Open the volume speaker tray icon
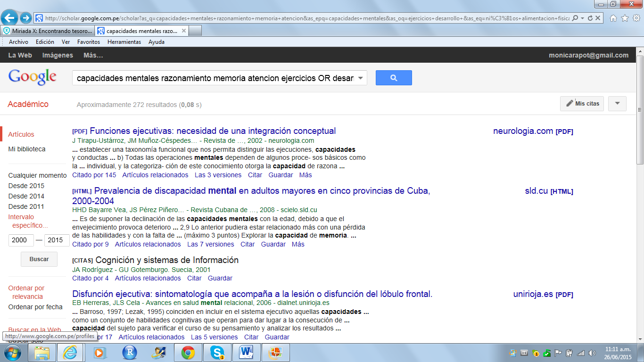Image resolution: width=644 pixels, height=362 pixels. [592, 353]
